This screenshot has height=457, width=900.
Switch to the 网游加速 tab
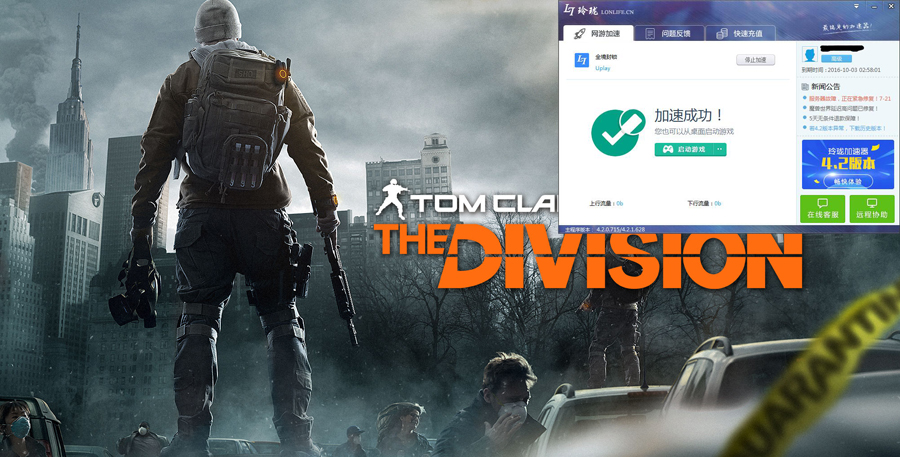(x=597, y=34)
